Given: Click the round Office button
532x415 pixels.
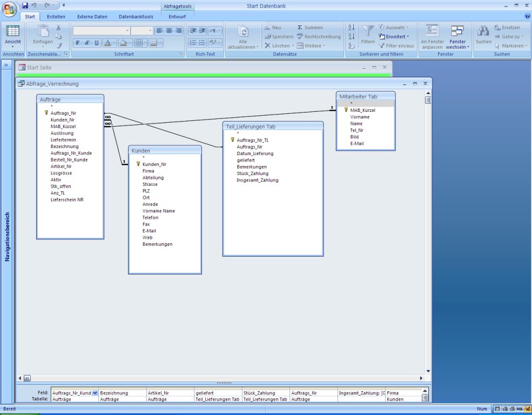Looking at the screenshot, I should pyautogui.click(x=9, y=9).
